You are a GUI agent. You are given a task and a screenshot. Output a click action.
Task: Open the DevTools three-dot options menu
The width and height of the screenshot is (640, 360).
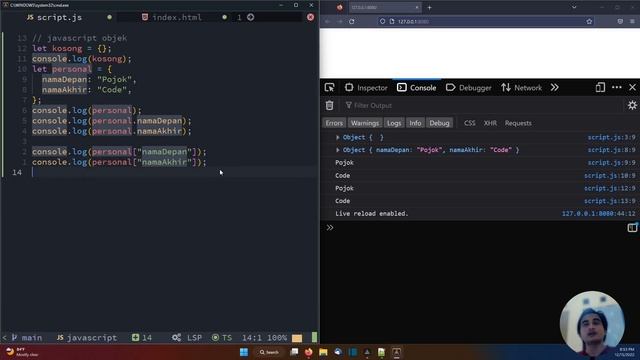click(617, 87)
